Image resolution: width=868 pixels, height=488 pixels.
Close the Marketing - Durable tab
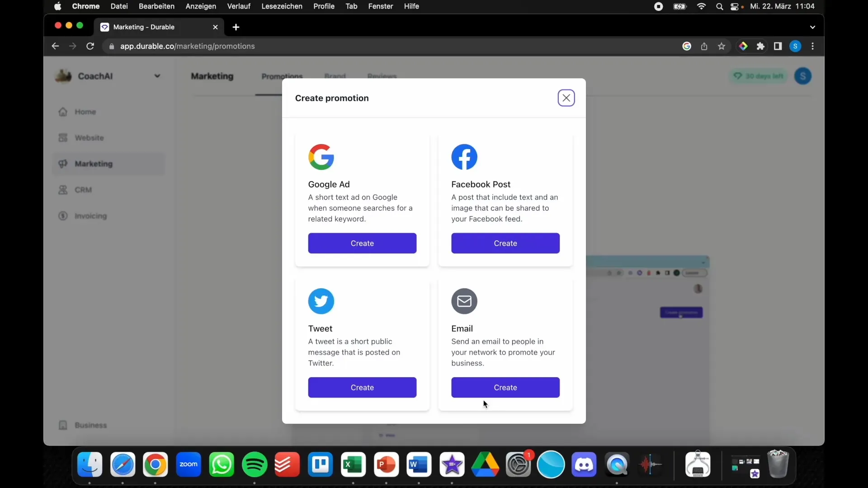pos(215,27)
